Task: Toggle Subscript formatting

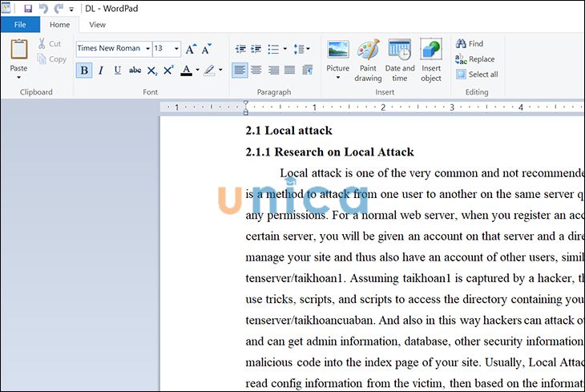Action: click(x=151, y=71)
